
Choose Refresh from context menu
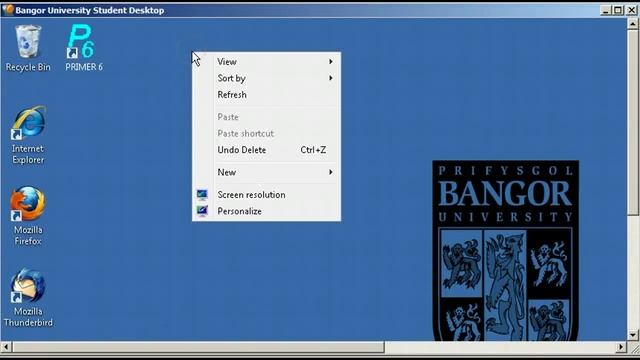(267, 95)
